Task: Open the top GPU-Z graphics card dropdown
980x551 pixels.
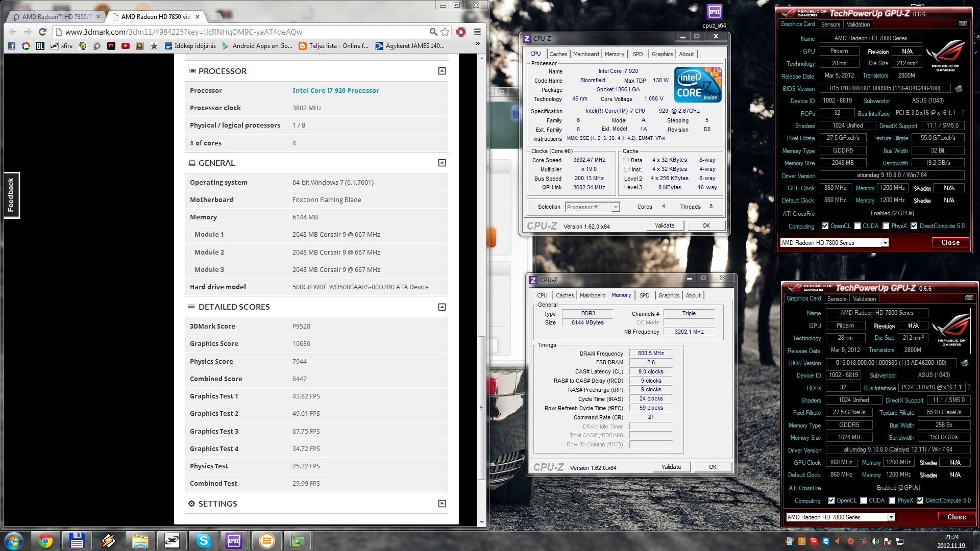Action: (885, 243)
